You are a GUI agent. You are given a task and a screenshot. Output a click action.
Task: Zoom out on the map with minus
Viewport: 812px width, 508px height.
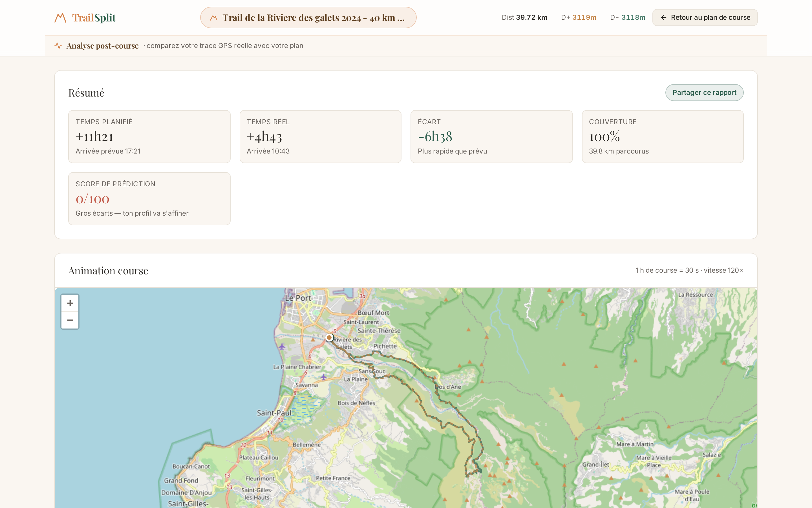pyautogui.click(x=70, y=320)
